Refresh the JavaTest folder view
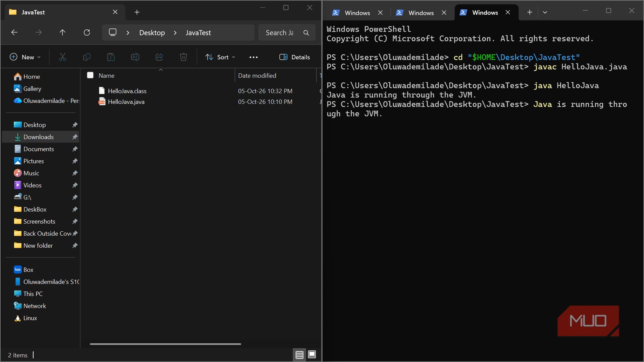Screen dimensions: 644x362 click(87, 32)
